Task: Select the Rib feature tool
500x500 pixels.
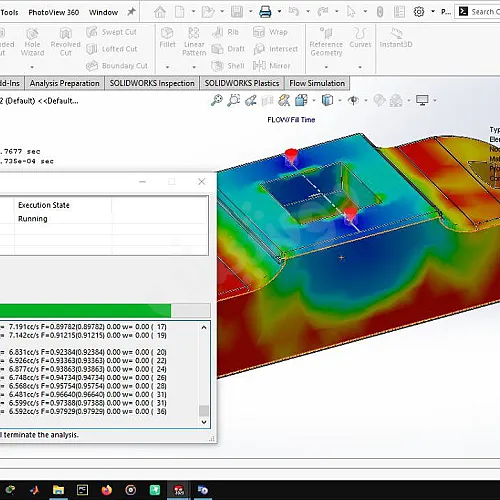Action: coord(226,32)
